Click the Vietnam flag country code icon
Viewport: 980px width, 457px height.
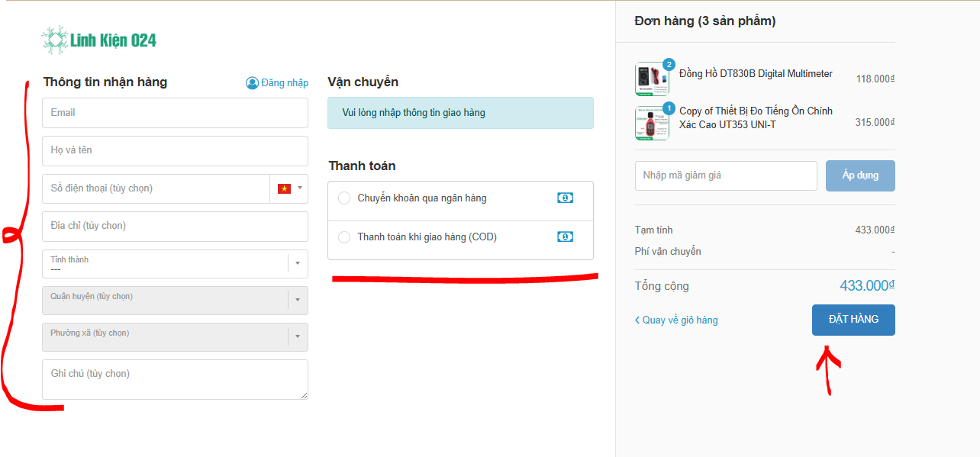[284, 188]
